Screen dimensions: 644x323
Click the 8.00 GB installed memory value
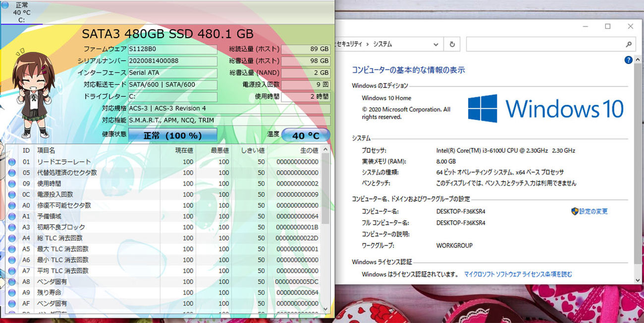point(446,162)
